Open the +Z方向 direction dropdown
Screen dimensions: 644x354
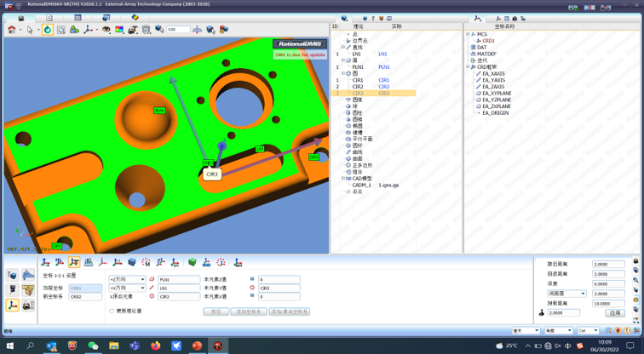(126, 279)
